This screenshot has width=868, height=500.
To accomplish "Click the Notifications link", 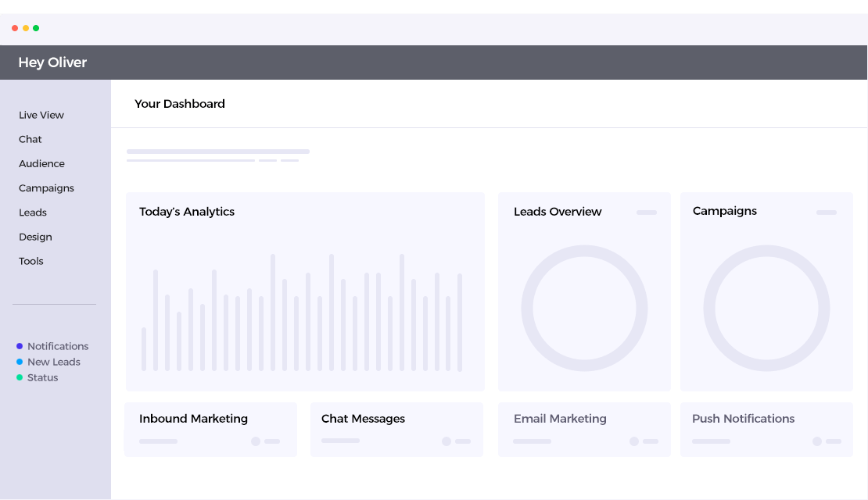I will click(58, 346).
